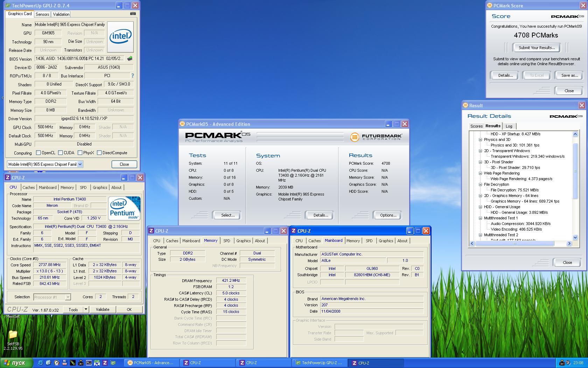The width and height of the screenshot is (588, 368).
Task: Click the PLL quick launch icon
Action: (x=89, y=363)
